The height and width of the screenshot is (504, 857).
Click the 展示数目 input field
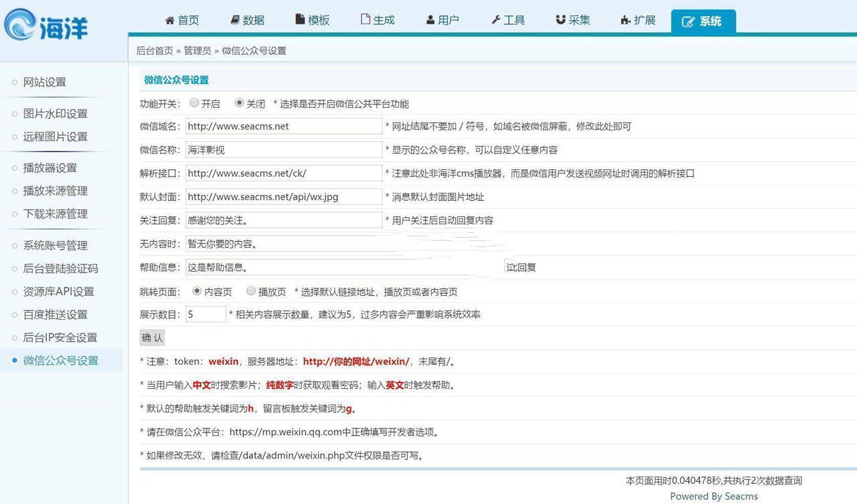pyautogui.click(x=206, y=314)
